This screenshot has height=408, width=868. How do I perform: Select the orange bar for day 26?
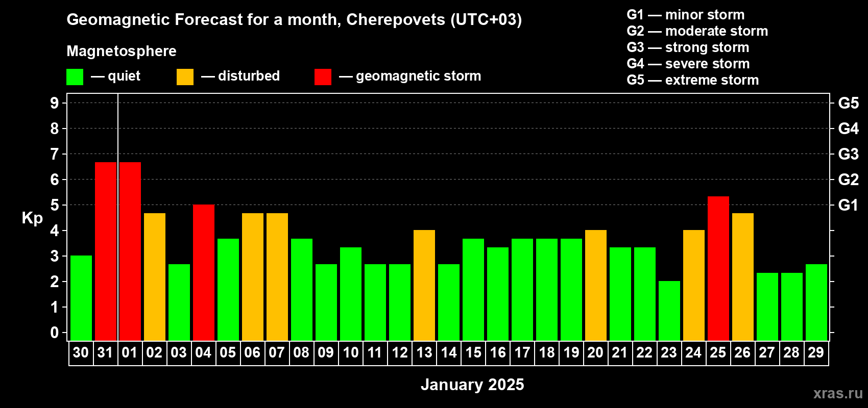[743, 277]
